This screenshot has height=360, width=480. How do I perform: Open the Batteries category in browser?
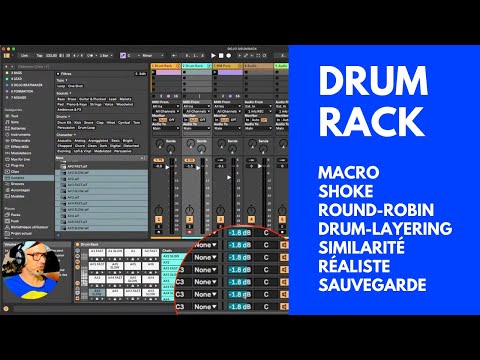pos(18,128)
